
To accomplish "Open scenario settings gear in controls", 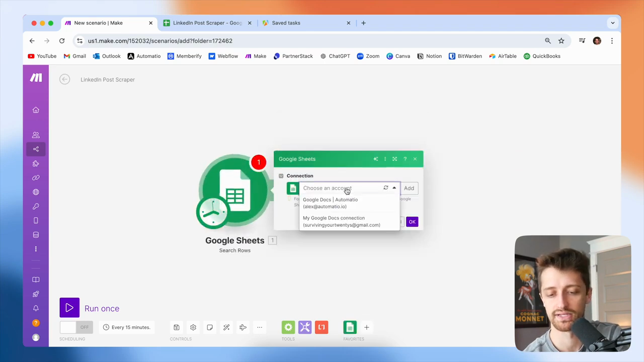I will (193, 327).
